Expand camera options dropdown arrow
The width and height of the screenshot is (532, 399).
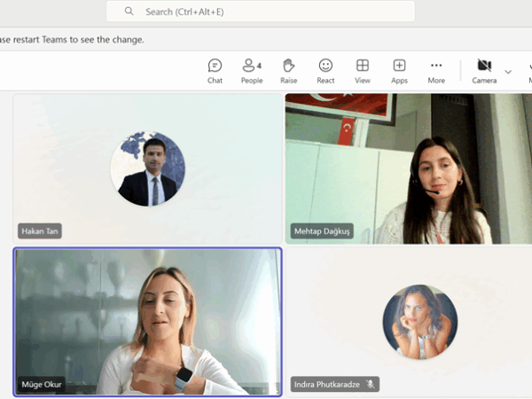[x=508, y=71]
